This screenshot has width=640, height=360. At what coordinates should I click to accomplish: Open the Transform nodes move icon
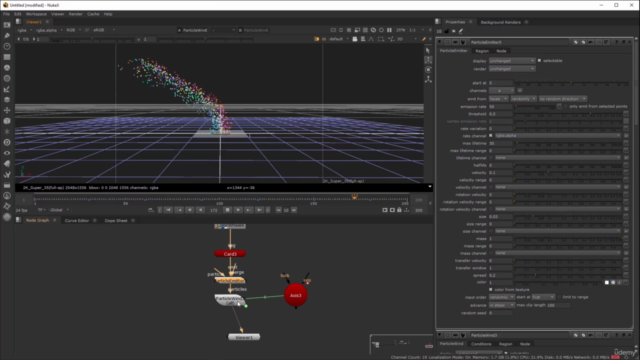tap(7, 110)
